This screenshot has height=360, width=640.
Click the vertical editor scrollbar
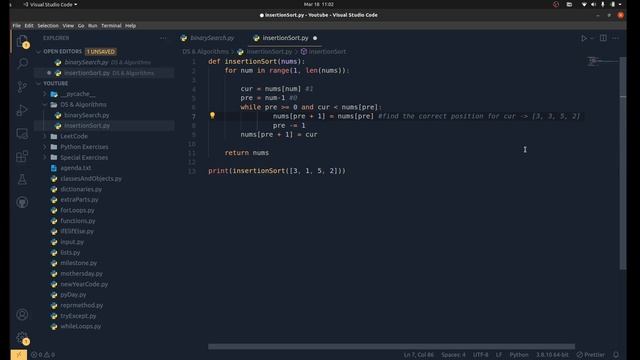(623, 163)
